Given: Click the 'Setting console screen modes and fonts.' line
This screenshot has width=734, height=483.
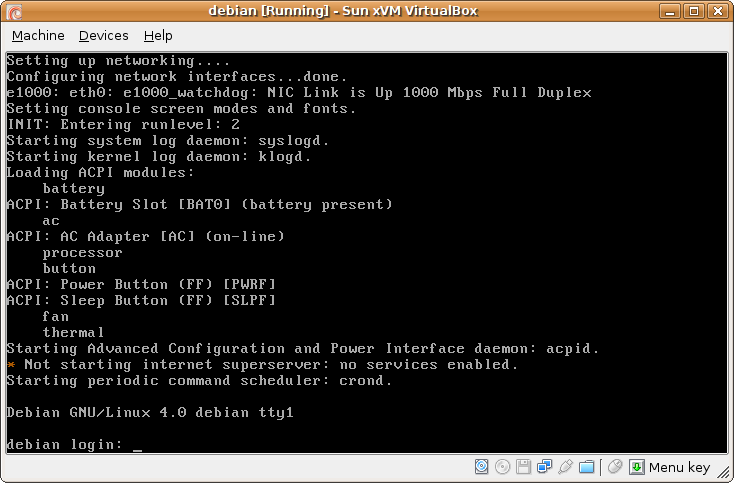Looking at the screenshot, I should pyautogui.click(x=181, y=109).
